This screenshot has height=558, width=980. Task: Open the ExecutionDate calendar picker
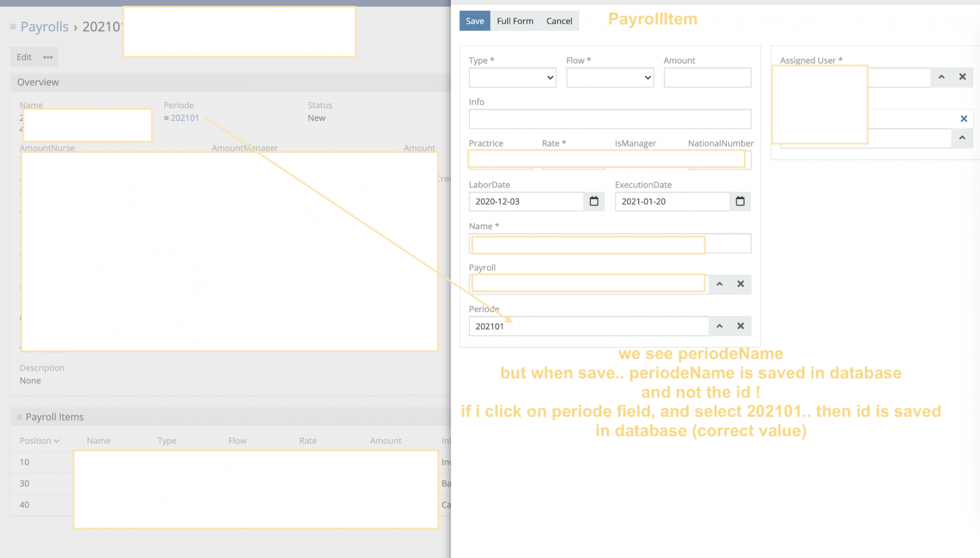point(739,201)
